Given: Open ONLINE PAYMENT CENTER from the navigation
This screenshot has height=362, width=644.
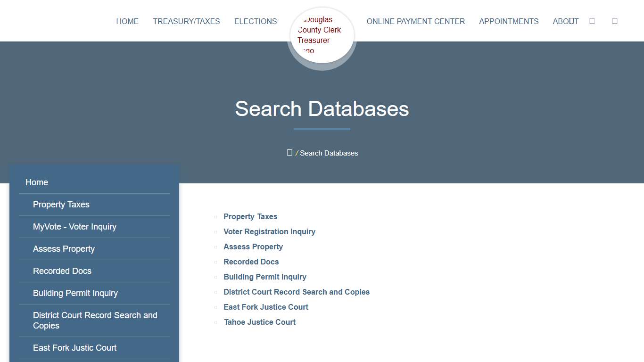Looking at the screenshot, I should [x=416, y=21].
